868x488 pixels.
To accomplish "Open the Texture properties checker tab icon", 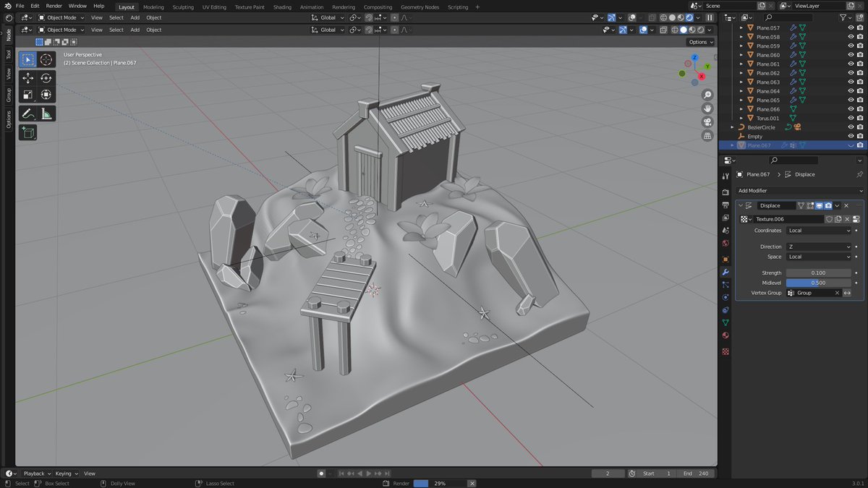I will pos(726,351).
